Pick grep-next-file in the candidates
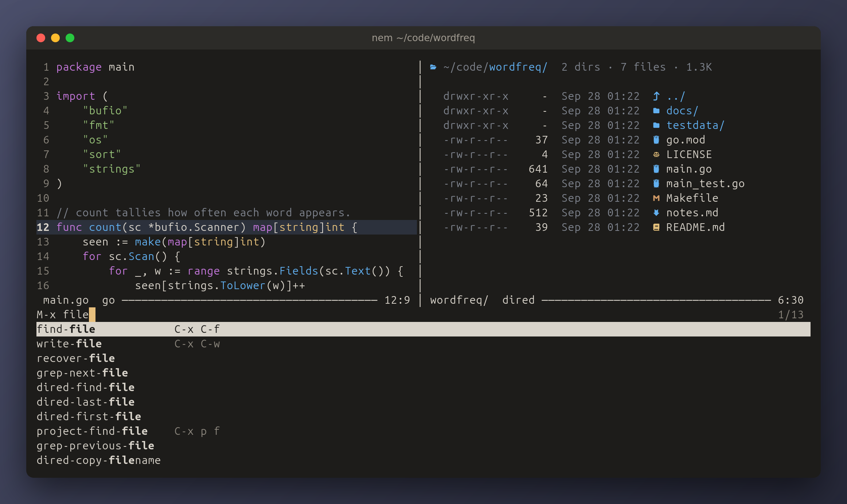Image resolution: width=847 pixels, height=504 pixels. (82, 373)
